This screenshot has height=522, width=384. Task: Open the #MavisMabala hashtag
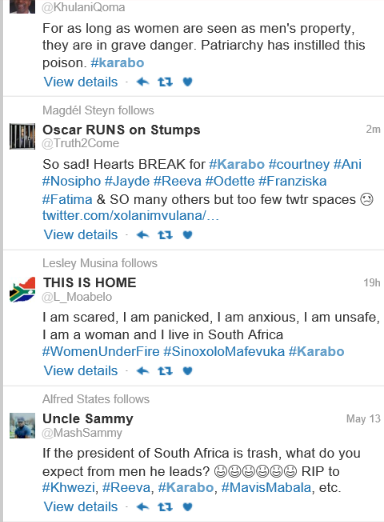266,488
